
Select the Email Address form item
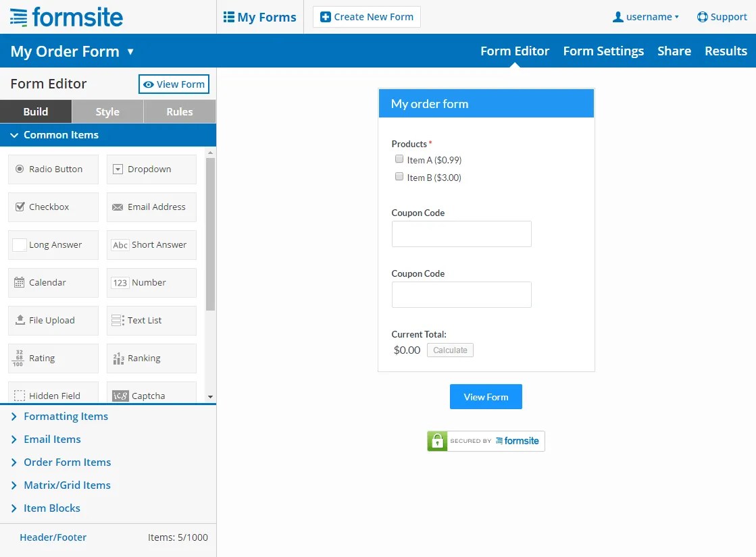151,207
